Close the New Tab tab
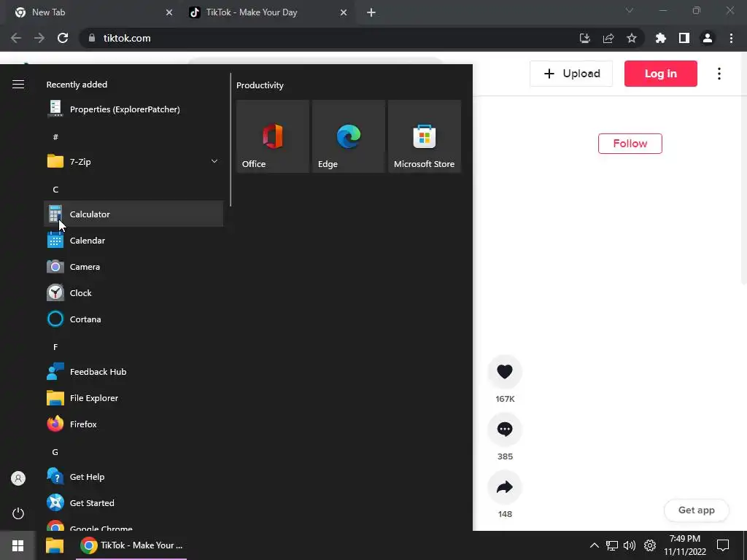 click(169, 13)
